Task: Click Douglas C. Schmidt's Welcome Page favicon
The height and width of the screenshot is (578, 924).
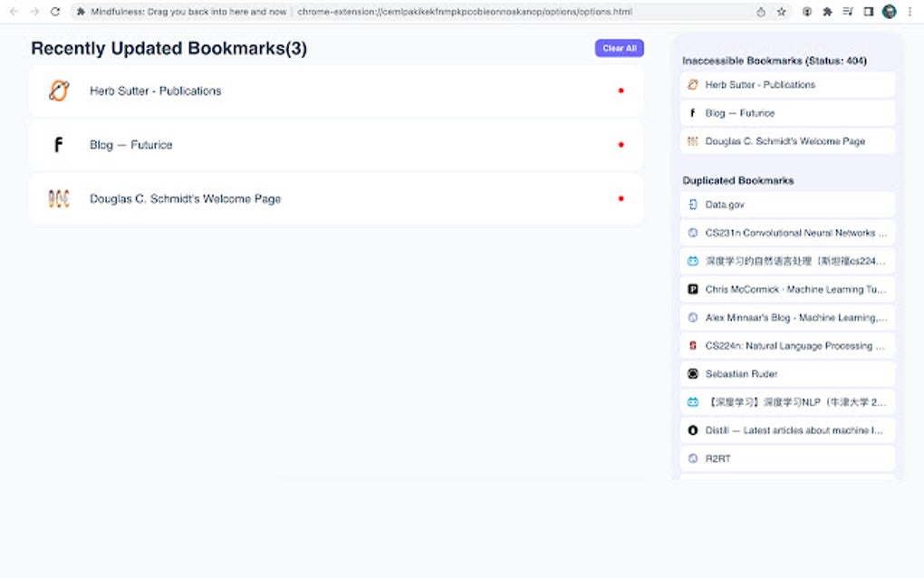Action: pos(58,198)
